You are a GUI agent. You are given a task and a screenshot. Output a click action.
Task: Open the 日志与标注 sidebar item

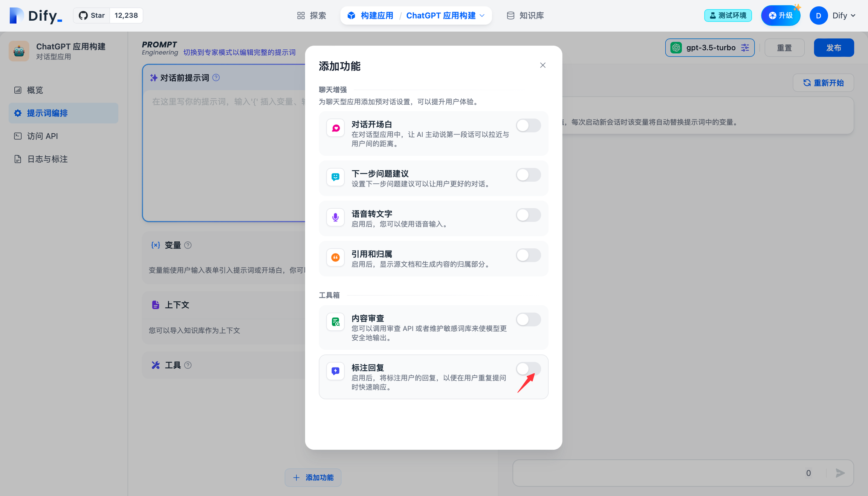tap(47, 159)
